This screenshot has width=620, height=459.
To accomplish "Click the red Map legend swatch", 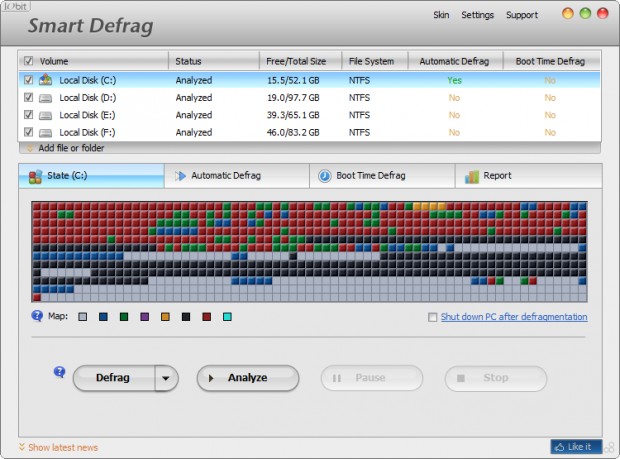I will click(x=206, y=317).
